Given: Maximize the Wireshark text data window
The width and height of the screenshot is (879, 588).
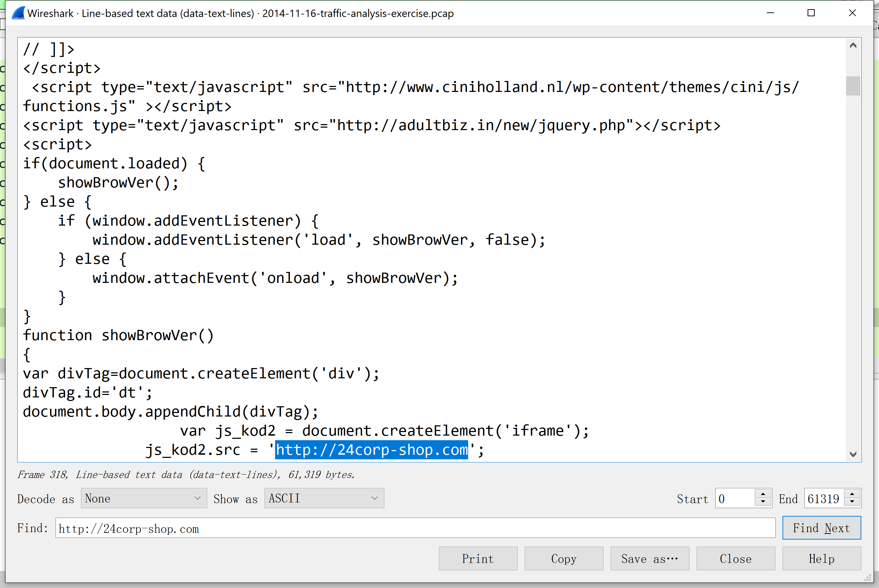Looking at the screenshot, I should pos(811,13).
